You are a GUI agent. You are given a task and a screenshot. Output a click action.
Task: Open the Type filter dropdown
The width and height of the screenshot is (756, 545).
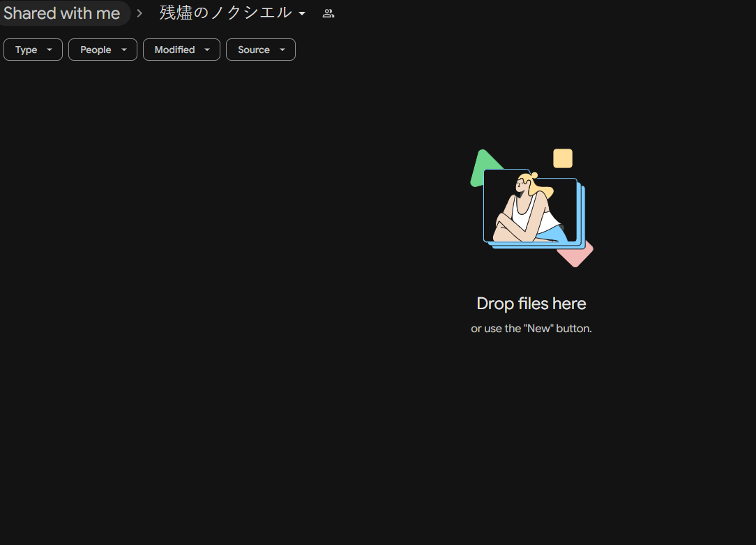point(33,50)
